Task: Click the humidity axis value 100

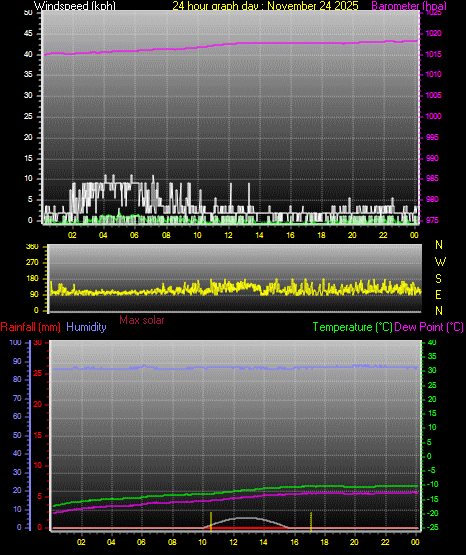Action: pos(15,342)
